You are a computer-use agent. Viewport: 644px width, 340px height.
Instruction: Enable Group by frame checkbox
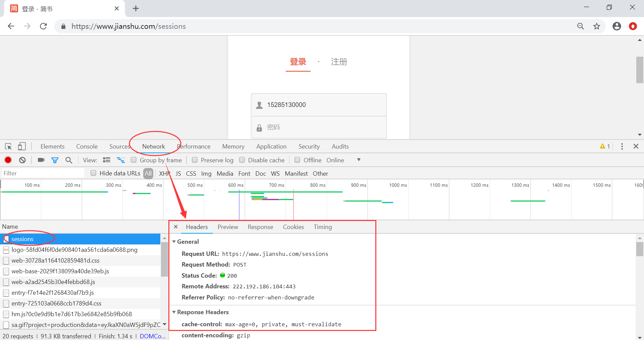click(134, 160)
